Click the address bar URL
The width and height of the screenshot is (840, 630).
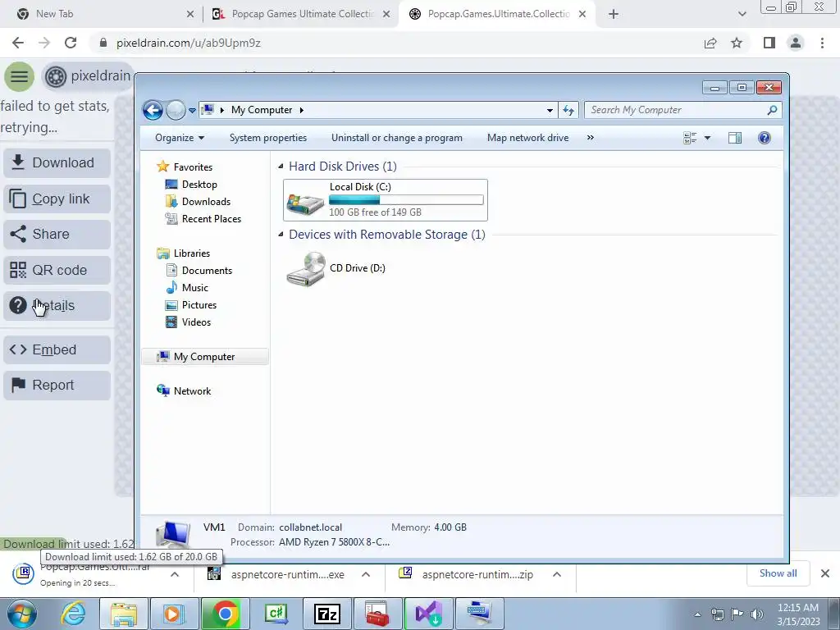point(189,43)
